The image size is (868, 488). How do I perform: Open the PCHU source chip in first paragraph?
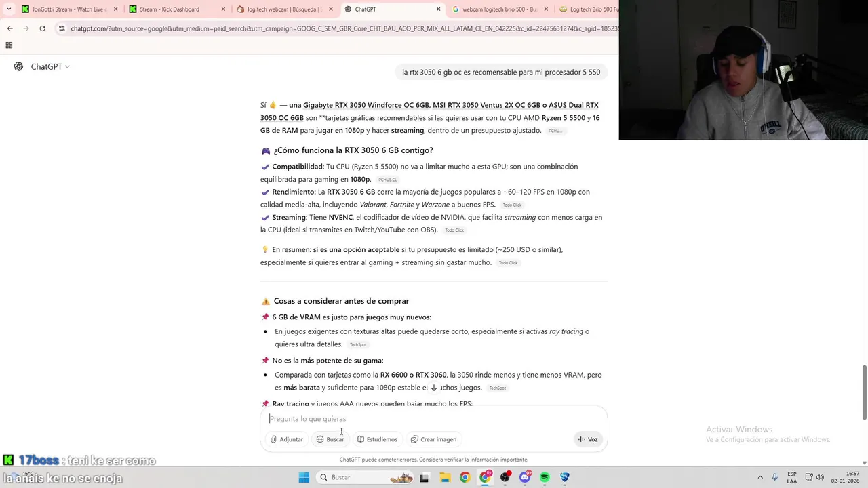pos(555,131)
